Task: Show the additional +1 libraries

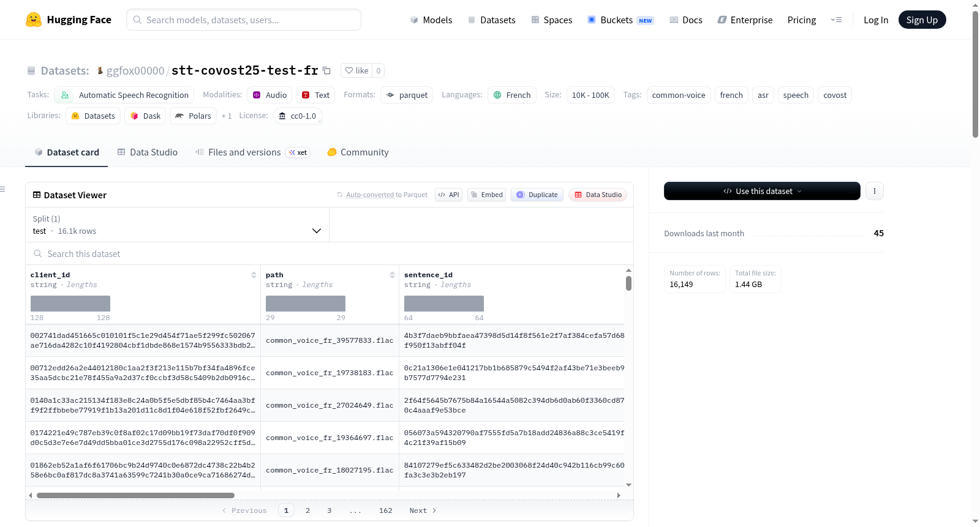Action: (x=227, y=116)
